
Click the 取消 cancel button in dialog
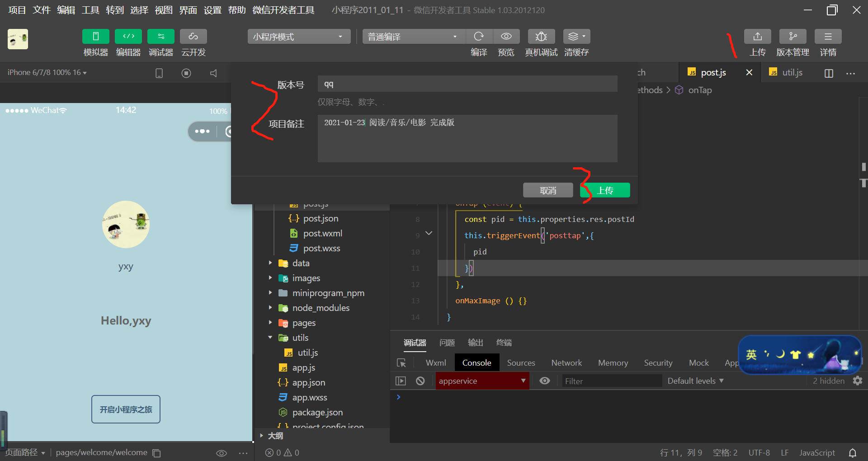tap(548, 190)
